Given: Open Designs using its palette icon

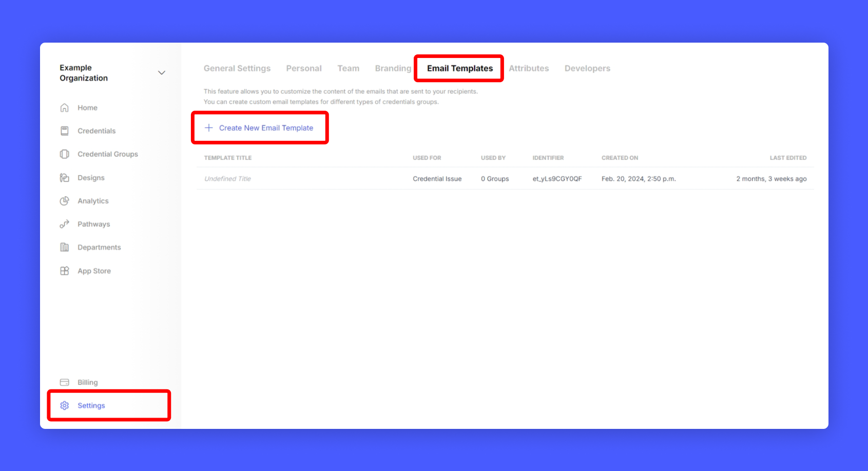Looking at the screenshot, I should [65, 178].
